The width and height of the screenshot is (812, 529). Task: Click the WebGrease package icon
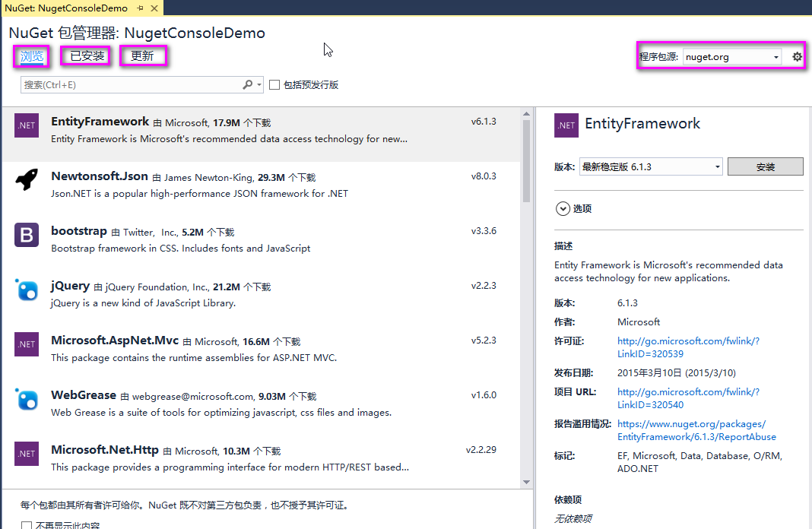pos(27,399)
